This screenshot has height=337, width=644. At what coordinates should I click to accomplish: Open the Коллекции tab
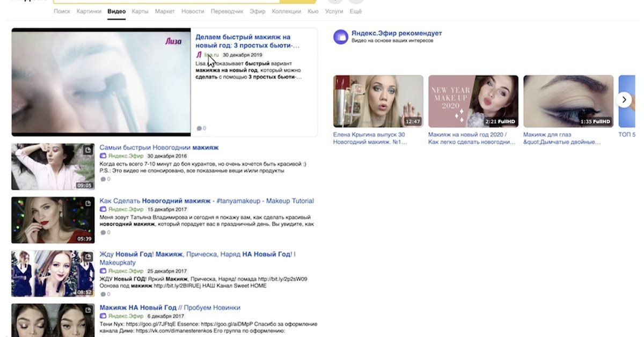[x=287, y=11]
